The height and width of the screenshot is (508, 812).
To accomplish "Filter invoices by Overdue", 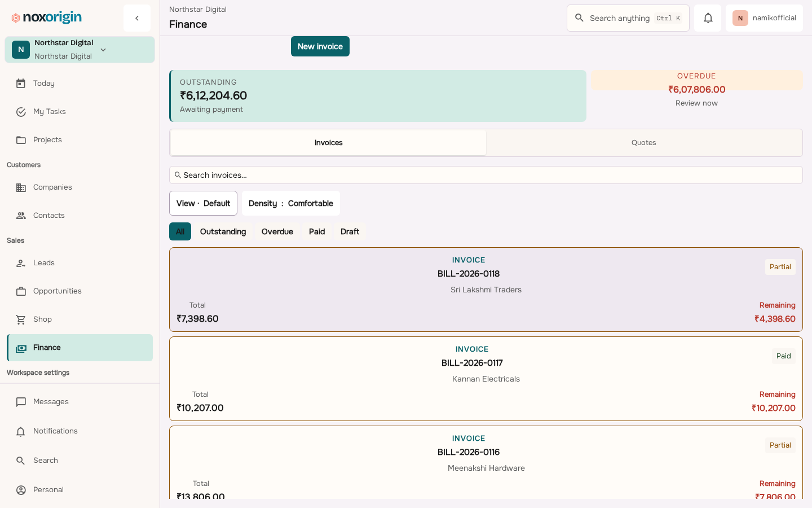I will (x=277, y=231).
